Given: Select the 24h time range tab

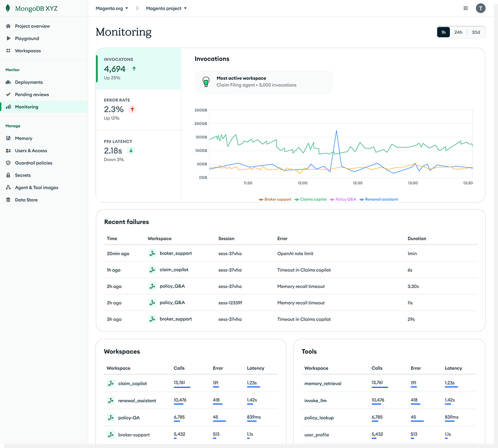Looking at the screenshot, I should (458, 32).
